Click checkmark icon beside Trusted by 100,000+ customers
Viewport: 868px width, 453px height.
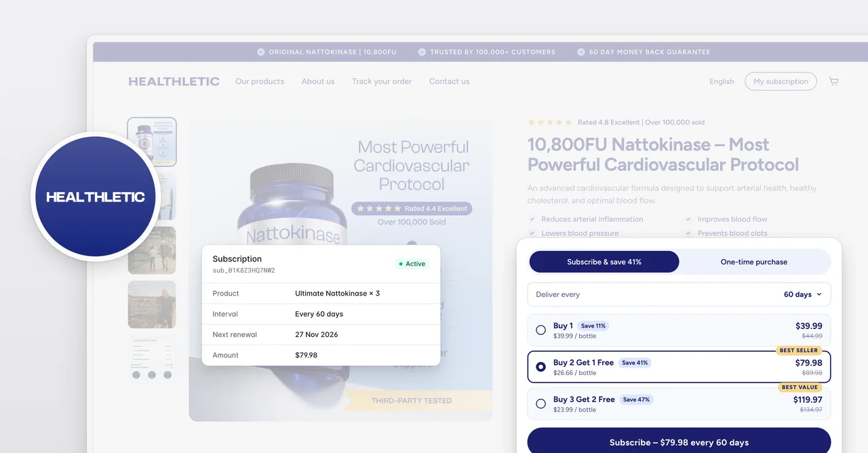(x=422, y=52)
